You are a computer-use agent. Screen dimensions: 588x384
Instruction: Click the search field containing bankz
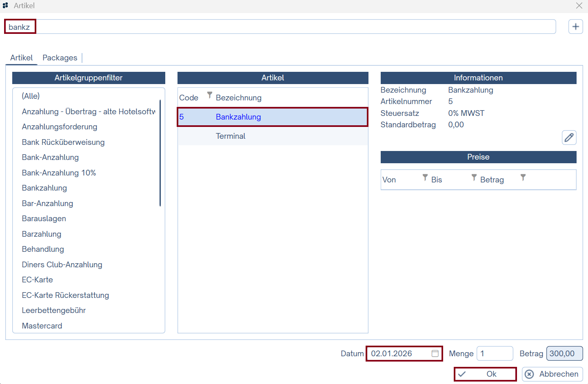[286, 27]
